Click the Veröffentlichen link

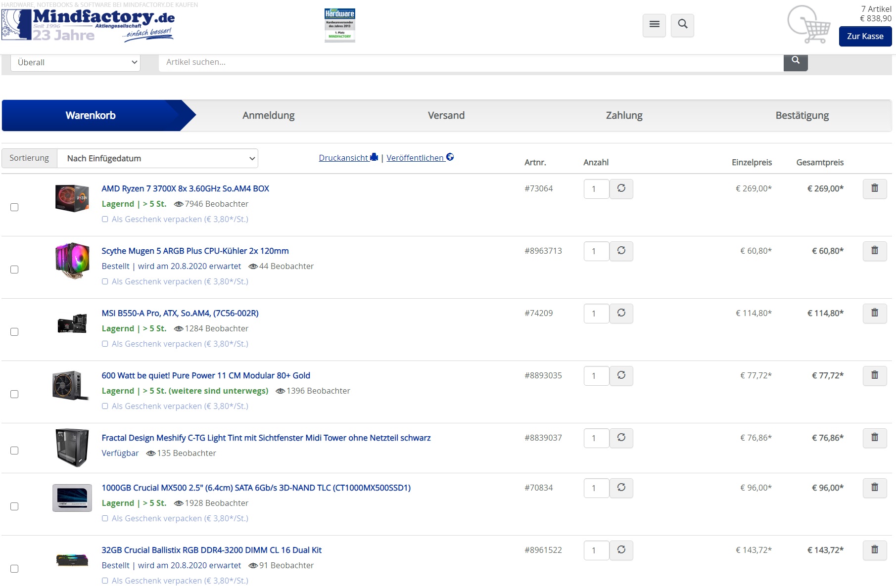pyautogui.click(x=420, y=158)
